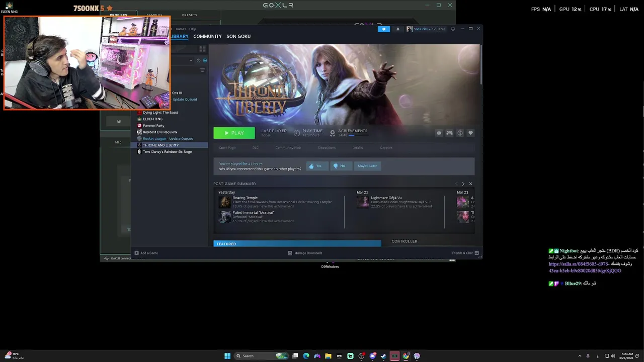Open Microsoft Edge from the taskbar
Image resolution: width=644 pixels, height=362 pixels.
click(306, 356)
